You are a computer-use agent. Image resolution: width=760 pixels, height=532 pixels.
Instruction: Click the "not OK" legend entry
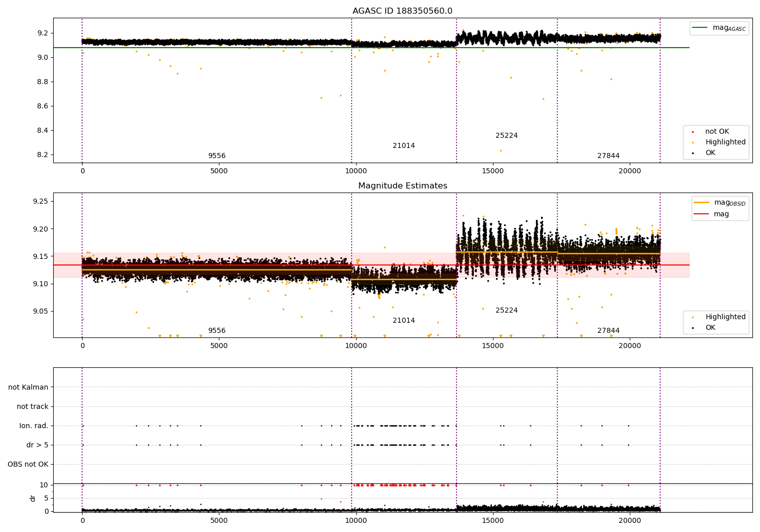tap(717, 132)
